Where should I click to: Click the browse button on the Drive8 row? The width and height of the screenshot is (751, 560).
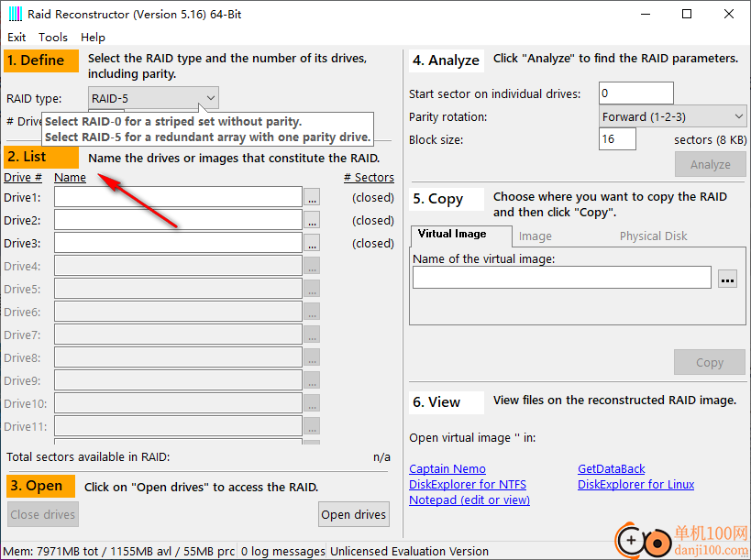(x=312, y=358)
